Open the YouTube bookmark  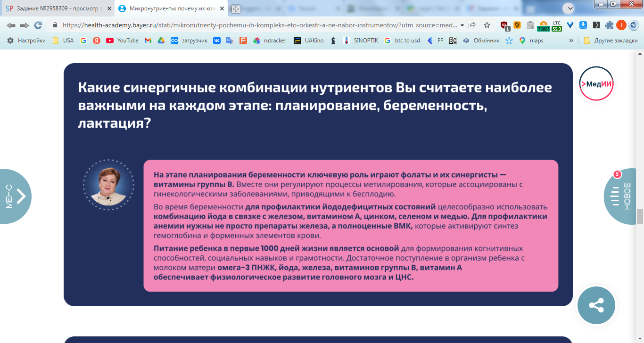(122, 41)
